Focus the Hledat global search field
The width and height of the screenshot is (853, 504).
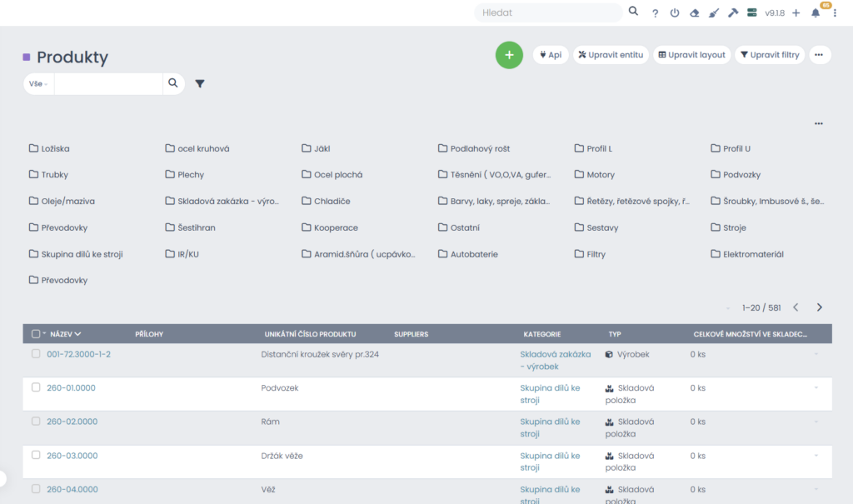(547, 12)
